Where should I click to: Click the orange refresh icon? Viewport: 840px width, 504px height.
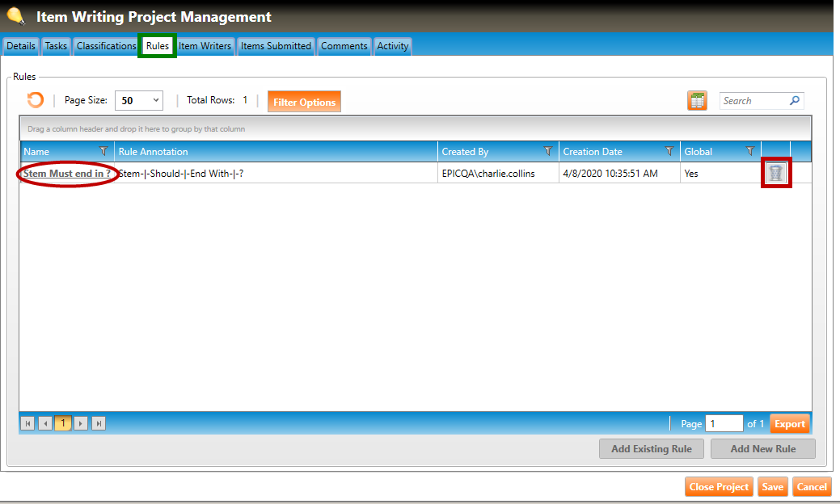click(35, 100)
